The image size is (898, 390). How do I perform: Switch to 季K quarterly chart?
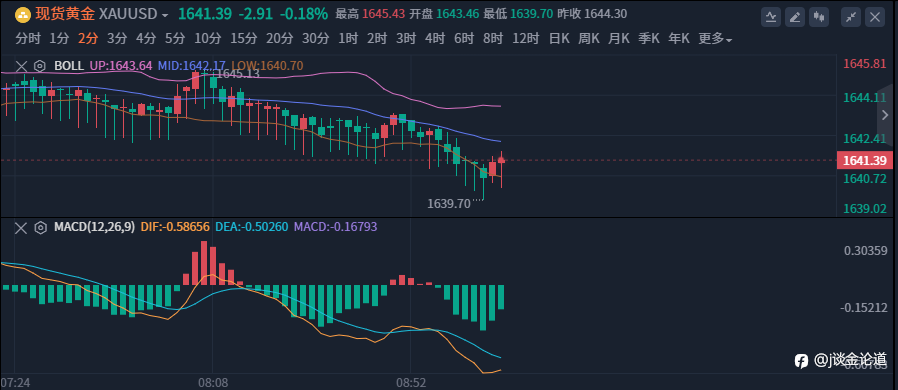click(x=649, y=39)
